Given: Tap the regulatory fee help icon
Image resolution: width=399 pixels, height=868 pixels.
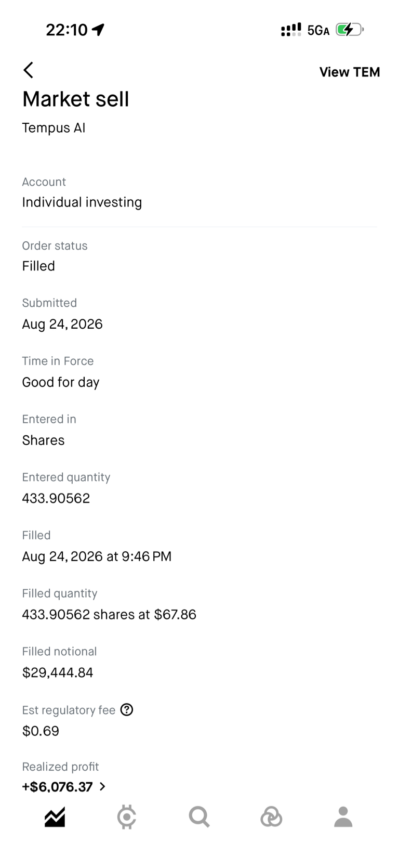Looking at the screenshot, I should 127,710.
